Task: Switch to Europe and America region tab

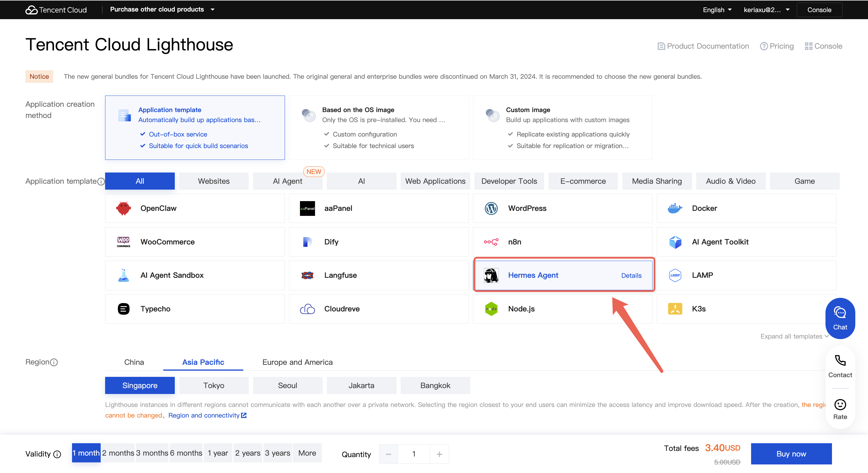Action: pos(297,362)
